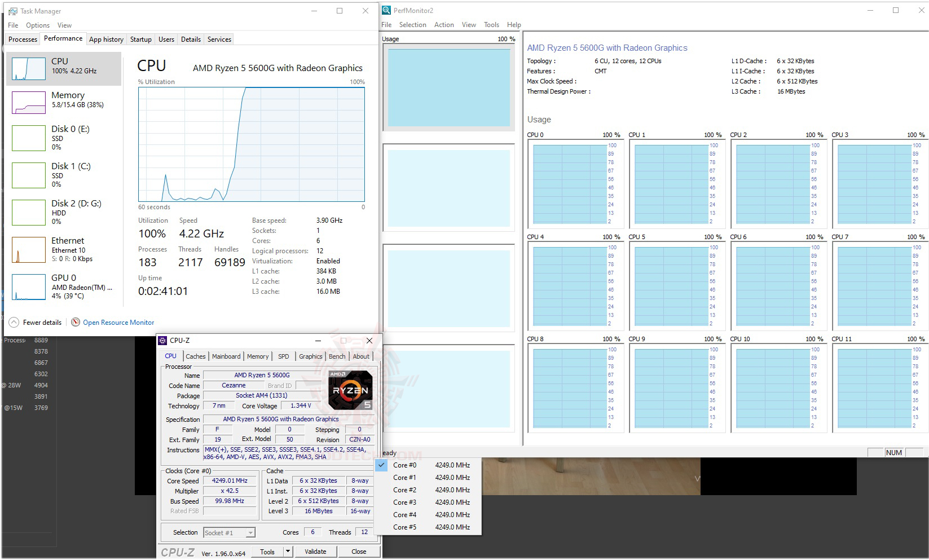Toggle the checked Core #0 menu entry
Screen dimensions: 929x560
coord(428,465)
